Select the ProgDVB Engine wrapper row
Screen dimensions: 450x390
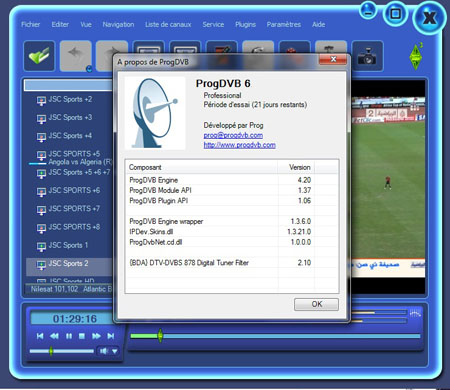click(232, 221)
